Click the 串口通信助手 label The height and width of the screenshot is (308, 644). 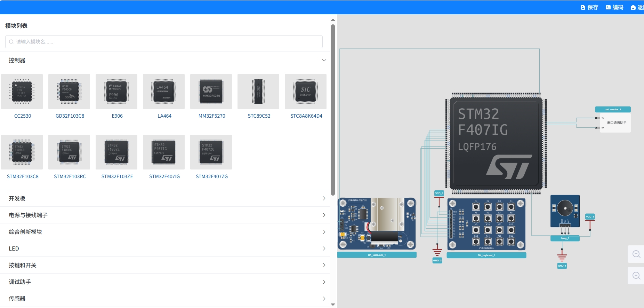tap(617, 123)
